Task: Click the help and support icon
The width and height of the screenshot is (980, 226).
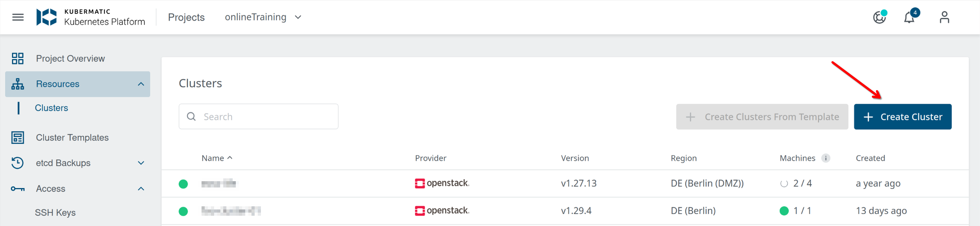Action: click(x=879, y=17)
